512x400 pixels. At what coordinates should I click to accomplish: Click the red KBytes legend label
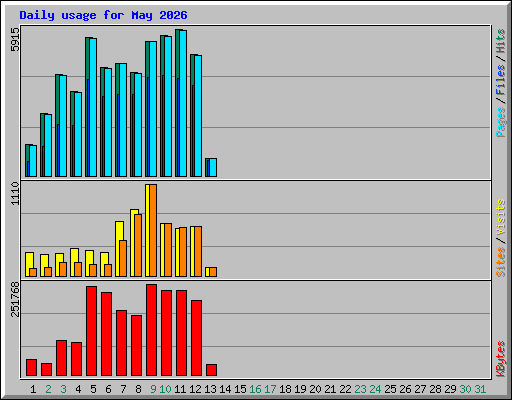(x=501, y=359)
